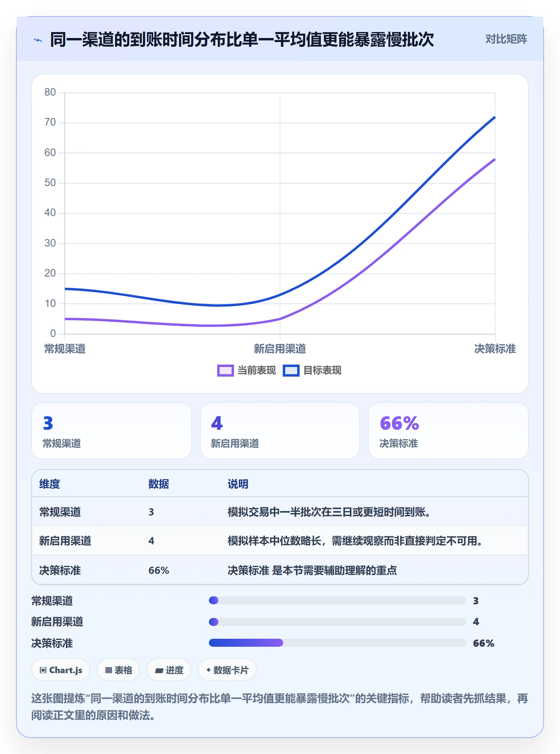This screenshot has width=560, height=754.
Task: Toggle the blue 目标表现 legend swatch
Action: click(291, 371)
